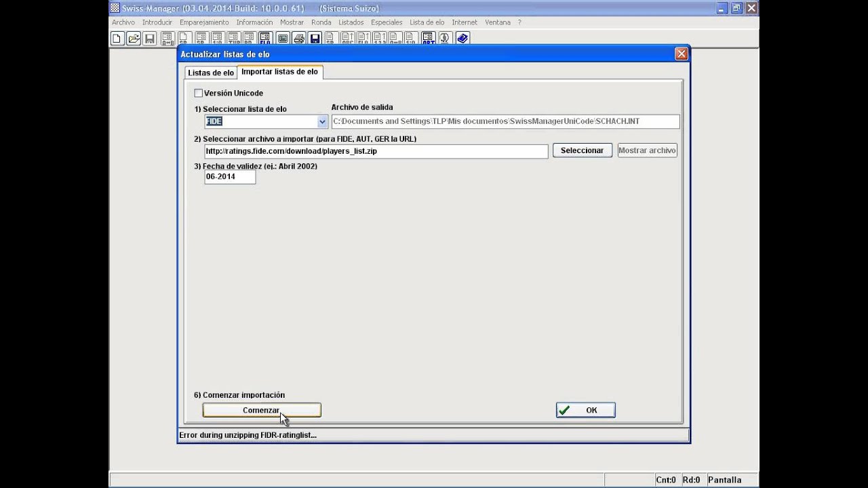Click the import URL input field
The image size is (868, 488).
376,151
